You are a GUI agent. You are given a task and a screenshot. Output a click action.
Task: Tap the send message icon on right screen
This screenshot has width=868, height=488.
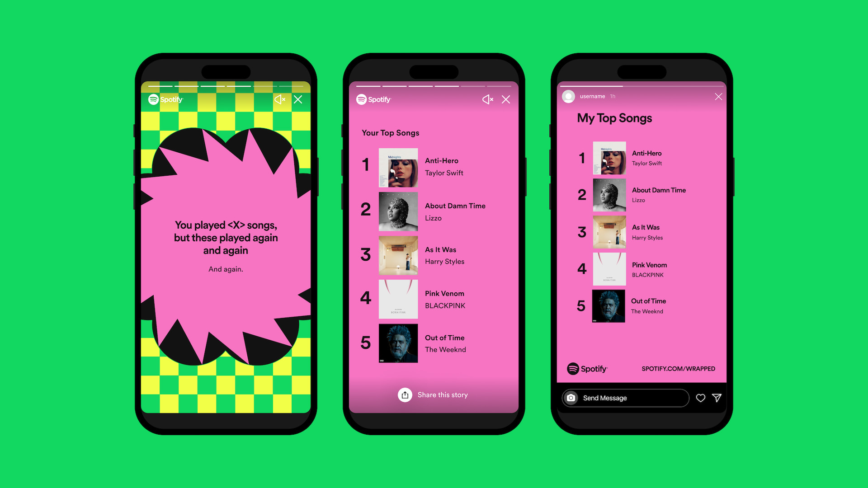pyautogui.click(x=718, y=398)
